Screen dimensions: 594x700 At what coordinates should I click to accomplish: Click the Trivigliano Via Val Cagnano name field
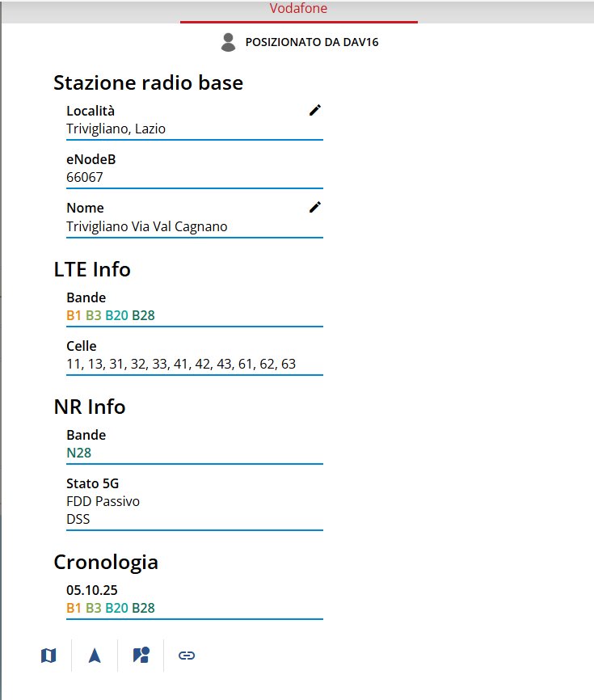click(x=147, y=226)
